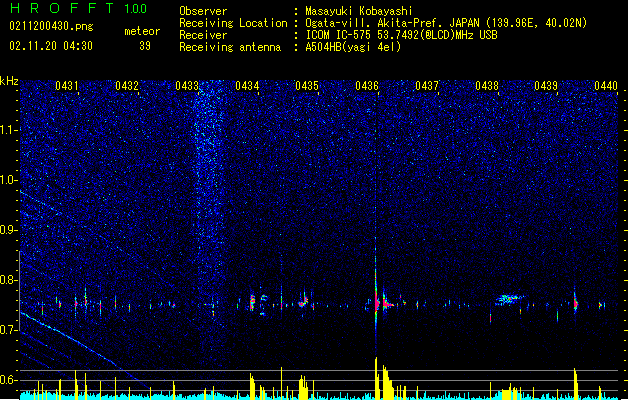Click the 0433 time marker
Screen dimensions: 629x400
[187, 86]
